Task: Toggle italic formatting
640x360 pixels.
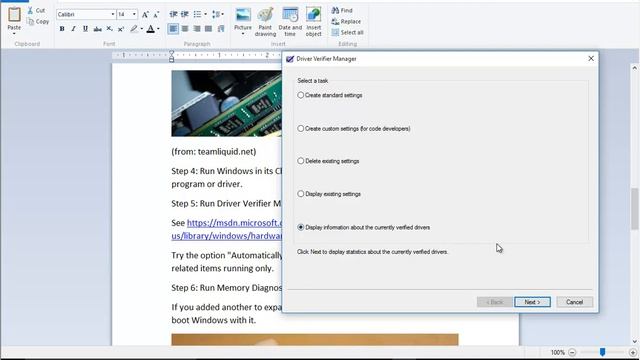Action: (x=73, y=29)
